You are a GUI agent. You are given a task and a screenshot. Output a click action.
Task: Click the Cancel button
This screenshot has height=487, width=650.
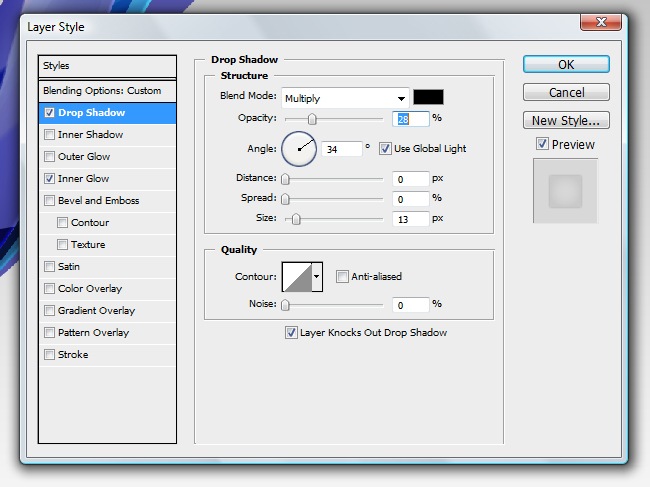click(x=566, y=92)
